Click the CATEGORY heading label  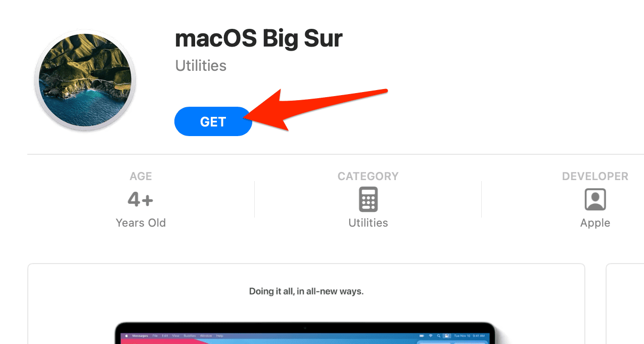368,177
